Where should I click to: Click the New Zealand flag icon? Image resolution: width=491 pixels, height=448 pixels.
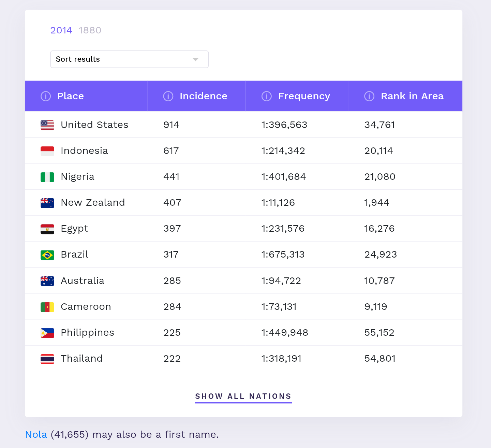pos(47,203)
